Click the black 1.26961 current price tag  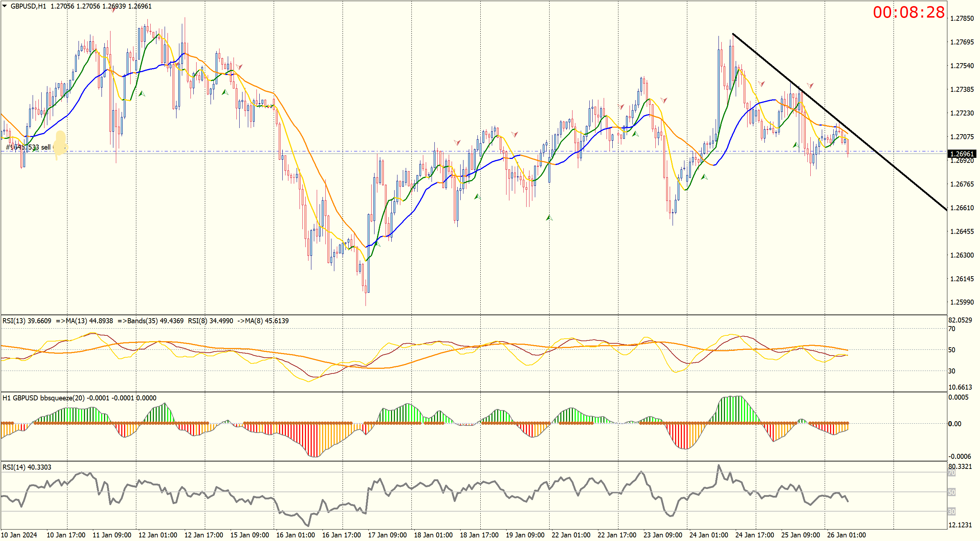962,154
